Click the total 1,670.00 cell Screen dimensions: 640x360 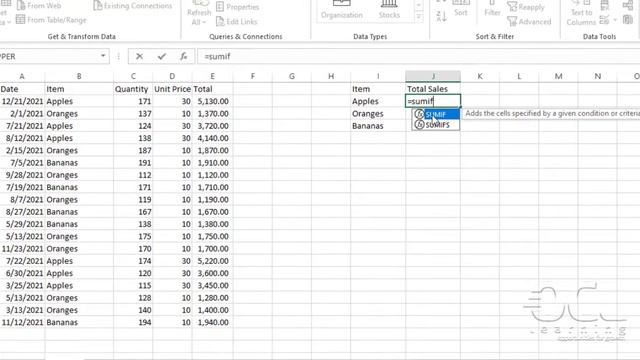(212, 212)
